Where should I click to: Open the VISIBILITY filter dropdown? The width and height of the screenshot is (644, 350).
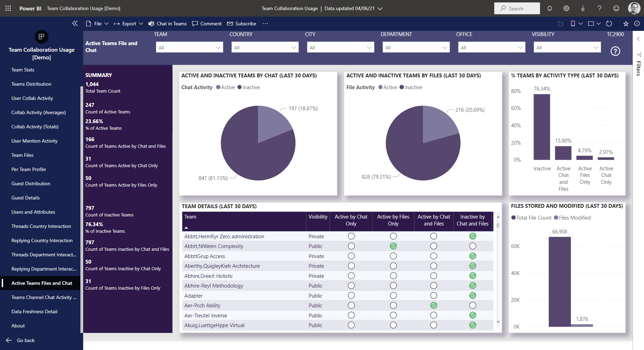(x=567, y=48)
